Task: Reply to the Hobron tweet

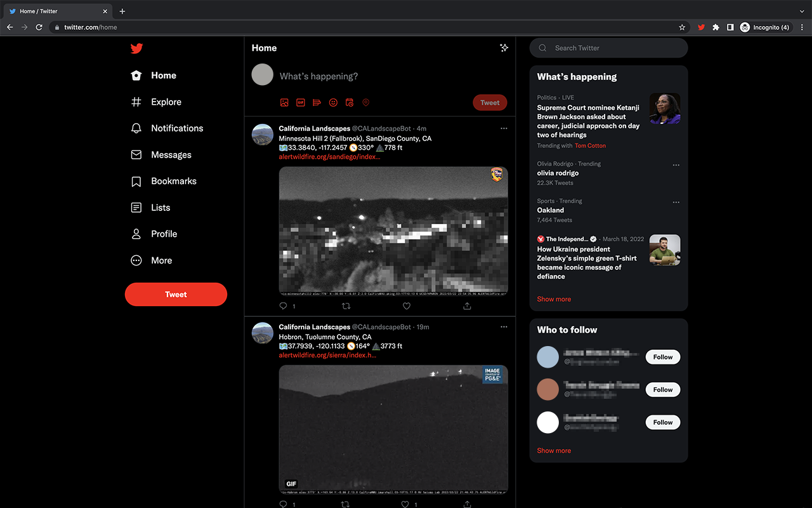Action: 284,504
